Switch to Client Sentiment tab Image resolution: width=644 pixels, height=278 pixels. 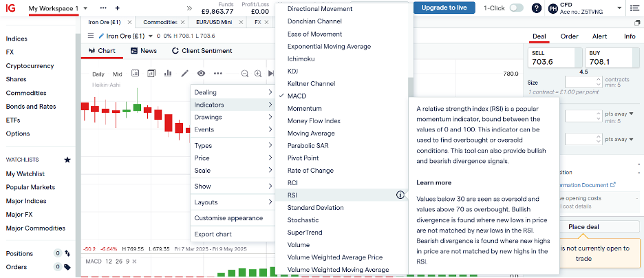(x=202, y=51)
